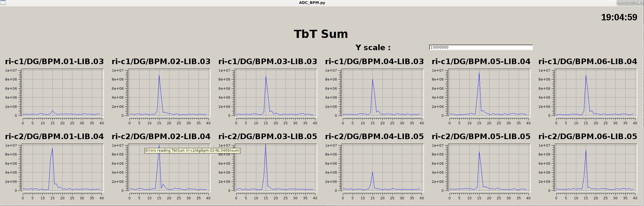
Task: Open the window menu icon in title bar
Action: [x=3, y=3]
